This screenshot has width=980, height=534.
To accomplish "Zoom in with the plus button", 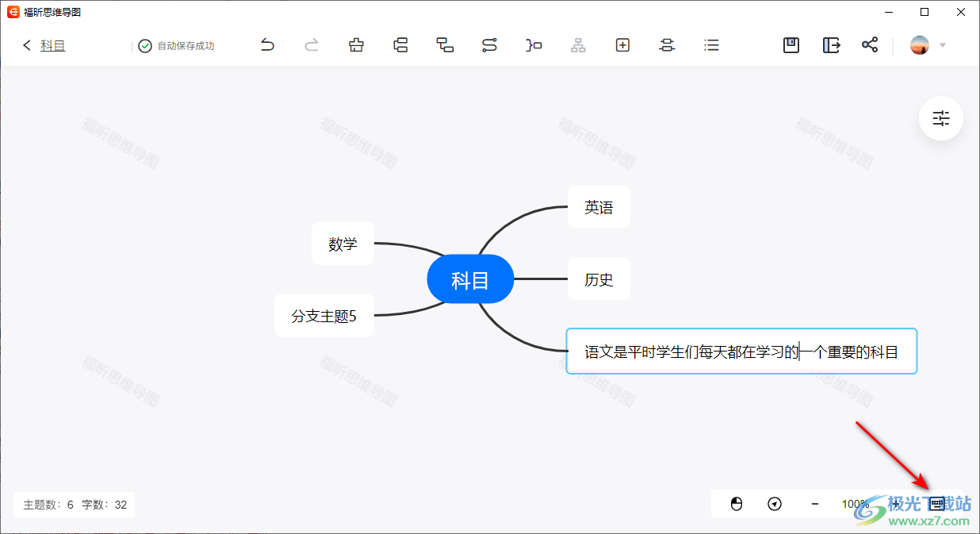I will pyautogui.click(x=896, y=504).
